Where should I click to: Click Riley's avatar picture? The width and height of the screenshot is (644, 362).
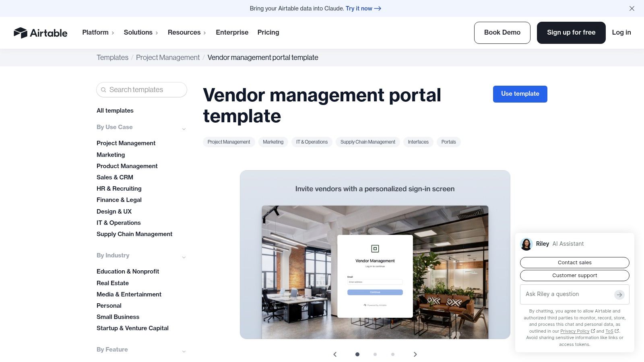(526, 244)
